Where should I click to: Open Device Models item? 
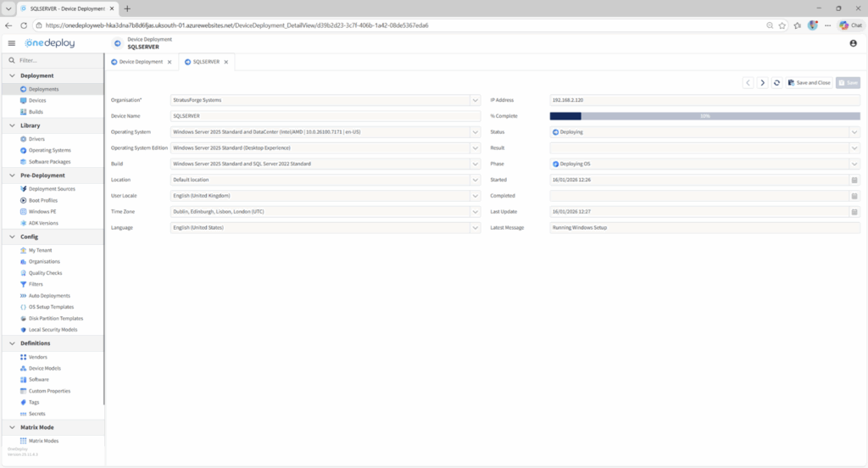[44, 368]
